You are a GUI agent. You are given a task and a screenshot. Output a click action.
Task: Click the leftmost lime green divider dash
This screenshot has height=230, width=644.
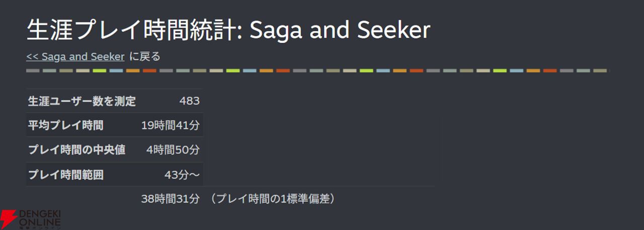99,71
